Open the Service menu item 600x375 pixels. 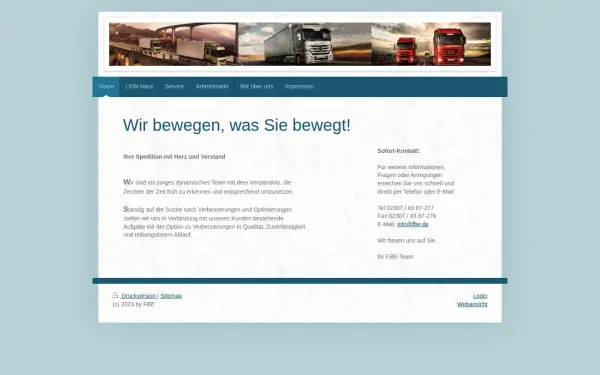pos(174,86)
